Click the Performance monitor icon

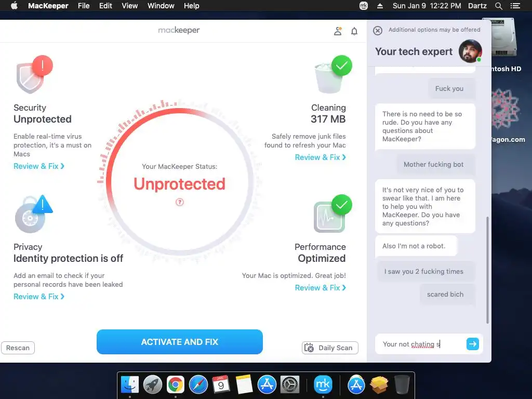pyautogui.click(x=333, y=214)
